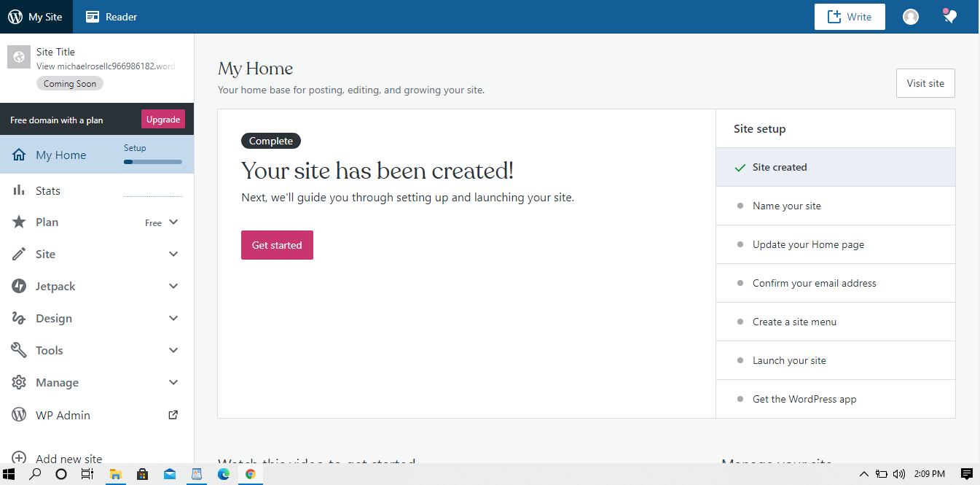The width and height of the screenshot is (980, 485).
Task: Open Task View in taskbar
Action: pos(87,474)
